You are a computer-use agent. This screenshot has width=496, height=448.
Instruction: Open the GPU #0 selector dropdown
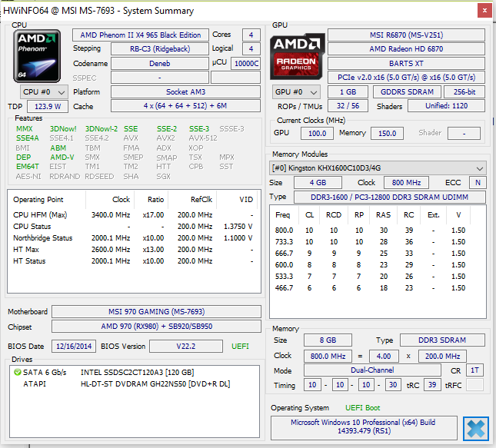click(296, 92)
